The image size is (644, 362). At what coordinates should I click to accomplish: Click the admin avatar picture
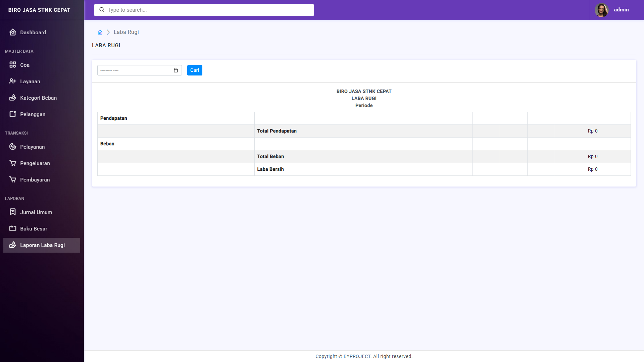601,10
